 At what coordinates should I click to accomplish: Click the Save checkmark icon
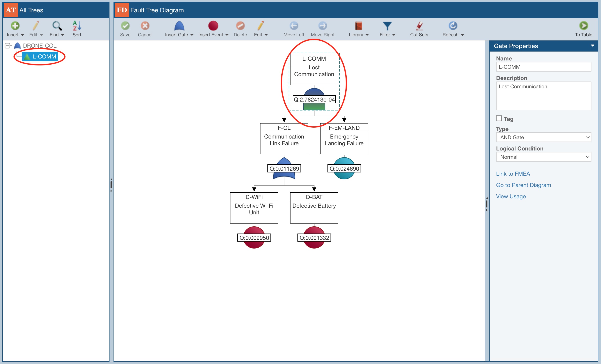(125, 26)
